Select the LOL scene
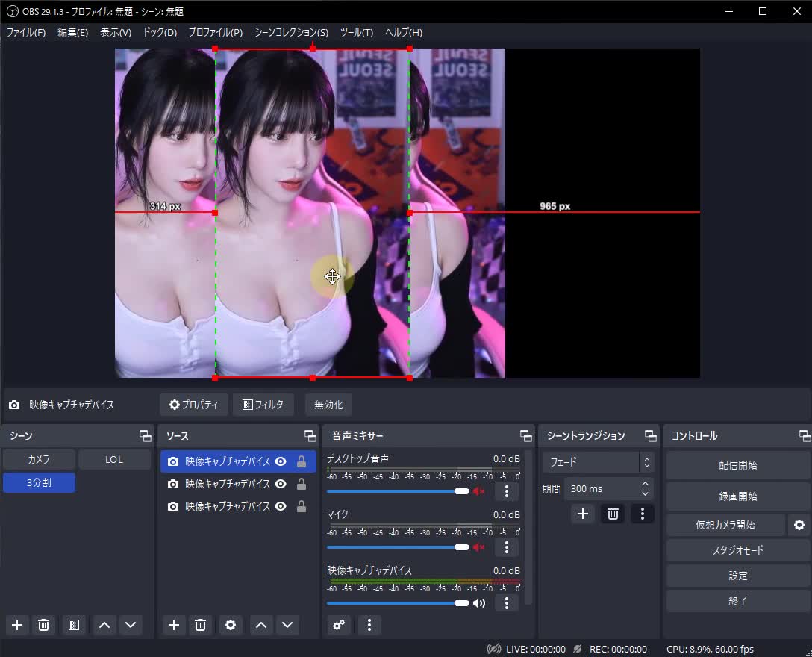Viewport: 812px width, 657px height. pos(114,459)
